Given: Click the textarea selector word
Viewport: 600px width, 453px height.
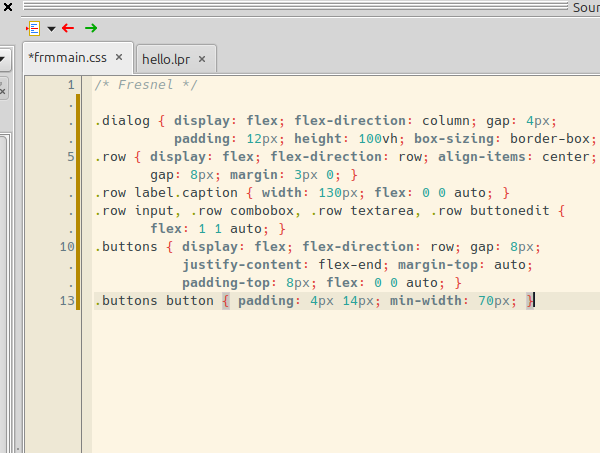Looking at the screenshot, I should (x=382, y=211).
